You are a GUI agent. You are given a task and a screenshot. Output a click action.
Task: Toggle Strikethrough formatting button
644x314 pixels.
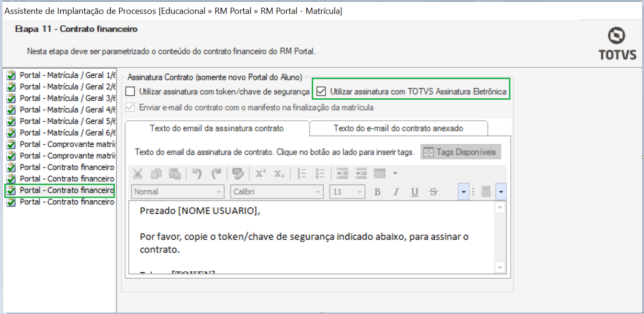tap(433, 192)
